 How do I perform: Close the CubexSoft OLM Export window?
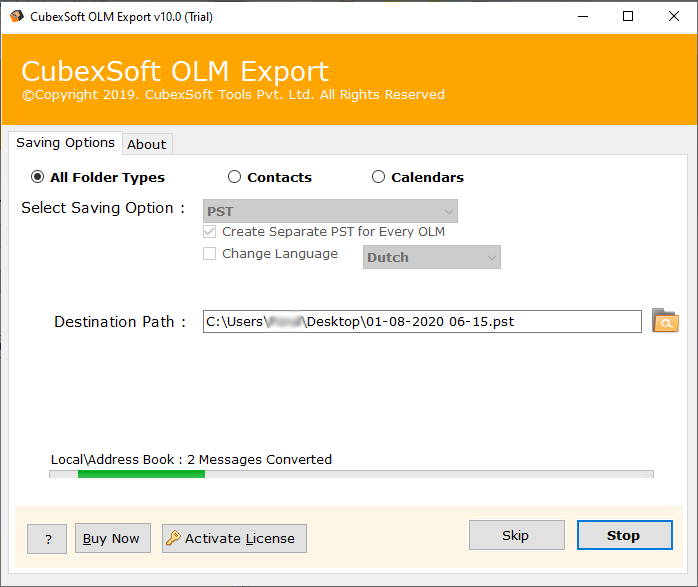coord(674,16)
